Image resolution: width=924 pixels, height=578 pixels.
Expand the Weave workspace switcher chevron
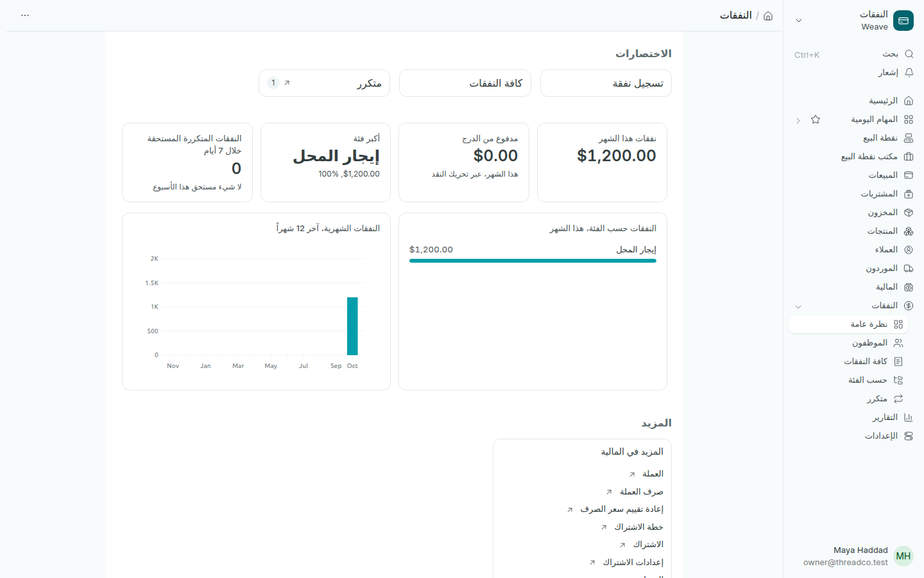[799, 21]
